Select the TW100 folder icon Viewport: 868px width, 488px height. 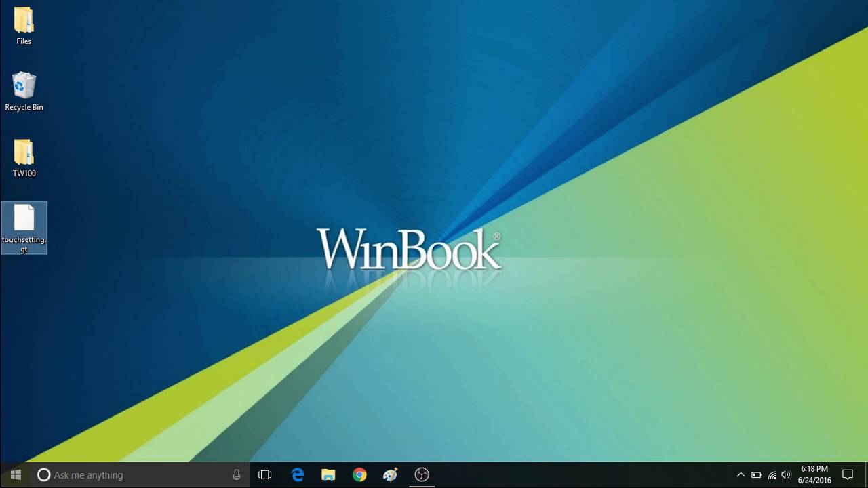point(24,158)
